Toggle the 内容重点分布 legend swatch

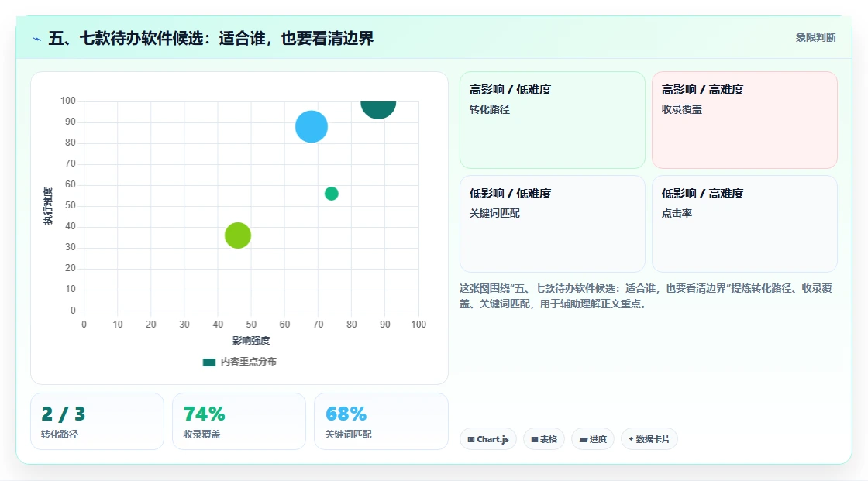[x=208, y=362]
